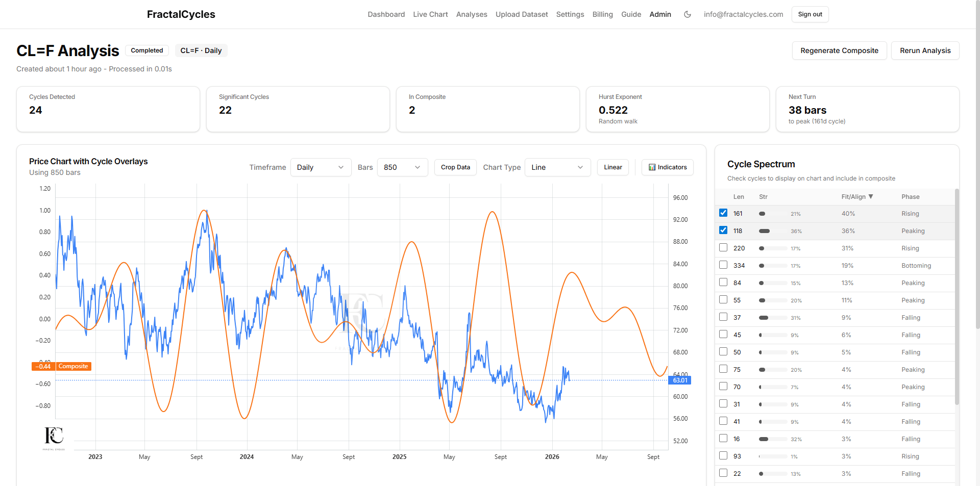The width and height of the screenshot is (980, 486).
Task: Click the 63.01 current price label
Action: pyautogui.click(x=680, y=380)
